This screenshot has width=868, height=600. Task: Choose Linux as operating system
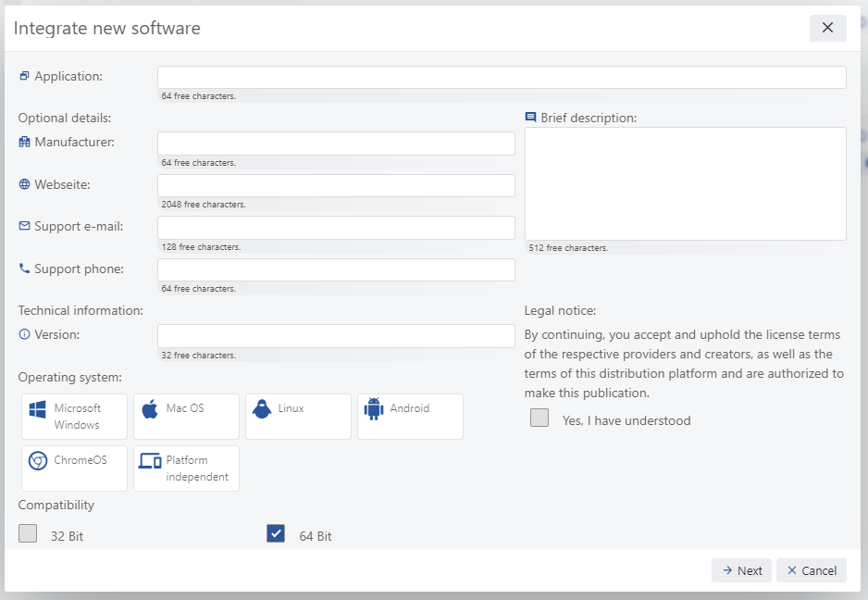(x=298, y=417)
